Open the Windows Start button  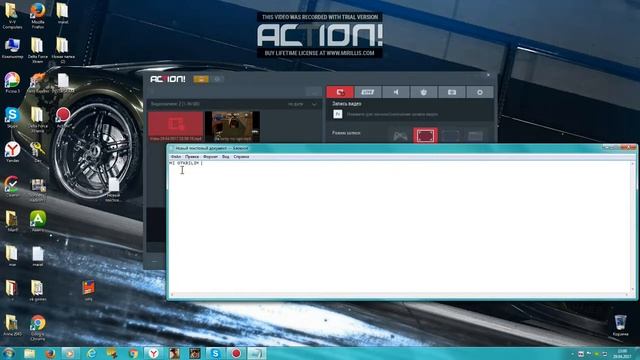coord(8,353)
